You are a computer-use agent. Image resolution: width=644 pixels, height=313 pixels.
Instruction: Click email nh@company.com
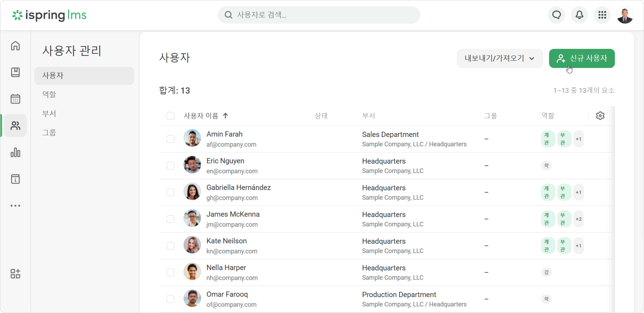click(232, 278)
